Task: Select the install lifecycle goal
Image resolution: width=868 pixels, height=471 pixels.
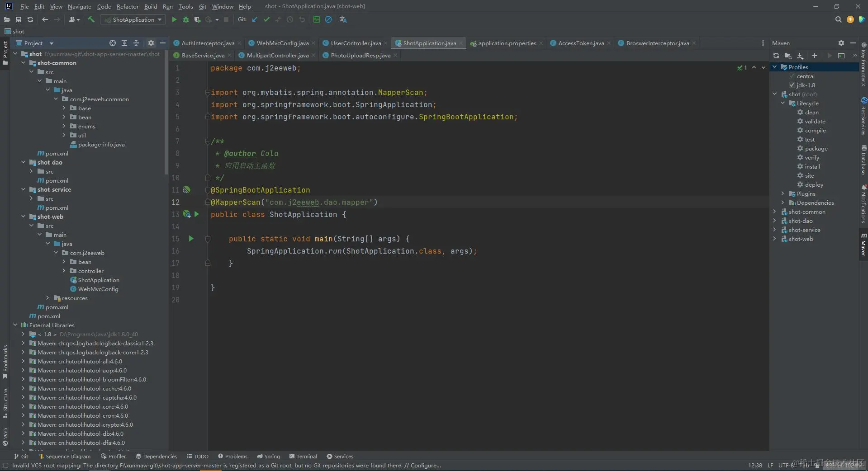Action: coord(812,166)
